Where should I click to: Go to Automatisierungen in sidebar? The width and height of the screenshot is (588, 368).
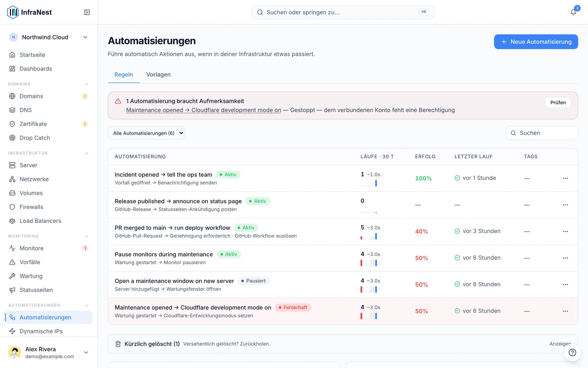pyautogui.click(x=49, y=317)
